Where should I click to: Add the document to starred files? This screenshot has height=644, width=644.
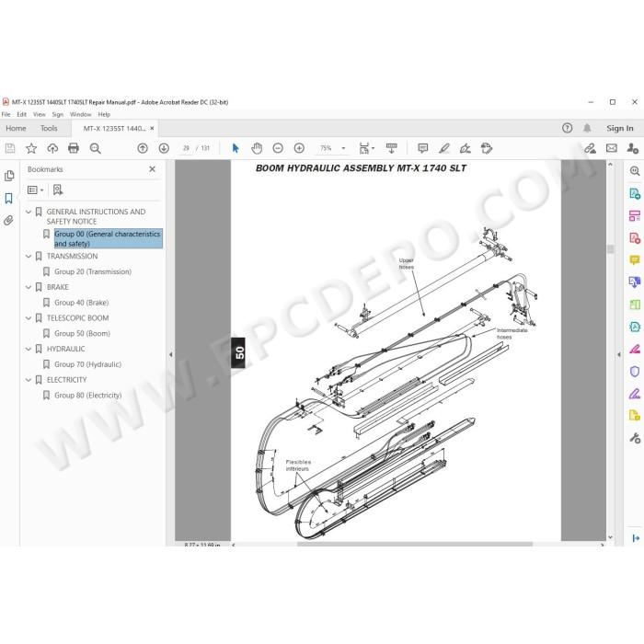coord(31,148)
